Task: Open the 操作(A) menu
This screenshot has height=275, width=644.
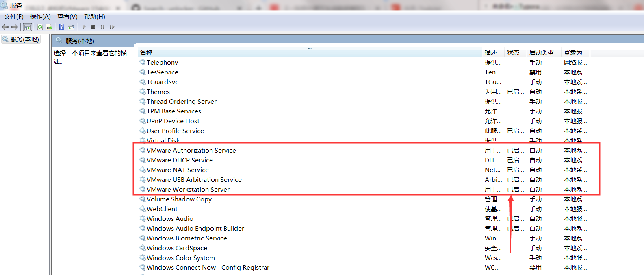Action: pos(40,17)
